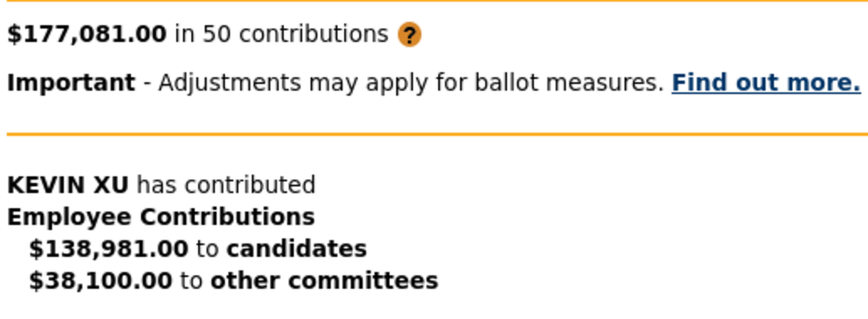Click the words "may apply for"
868x319 pixels.
pos(370,83)
